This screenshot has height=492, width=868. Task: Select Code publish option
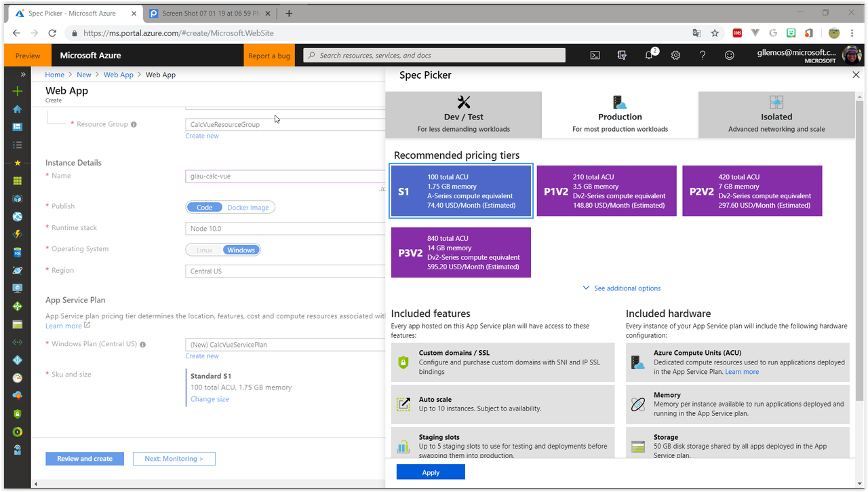click(204, 208)
